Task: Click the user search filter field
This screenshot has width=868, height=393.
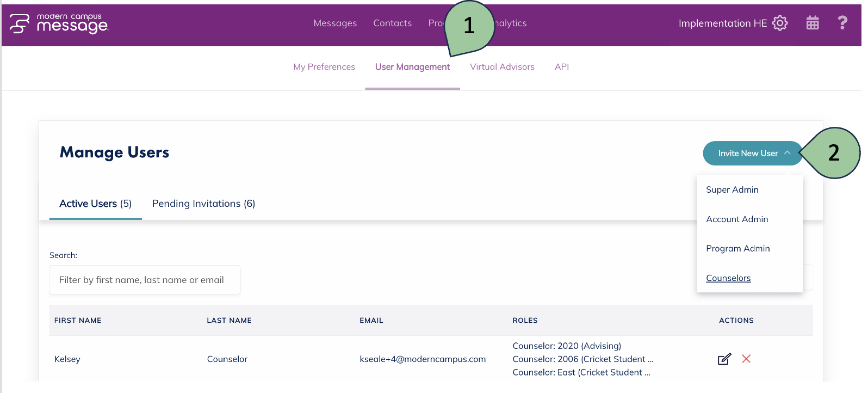Action: [145, 280]
